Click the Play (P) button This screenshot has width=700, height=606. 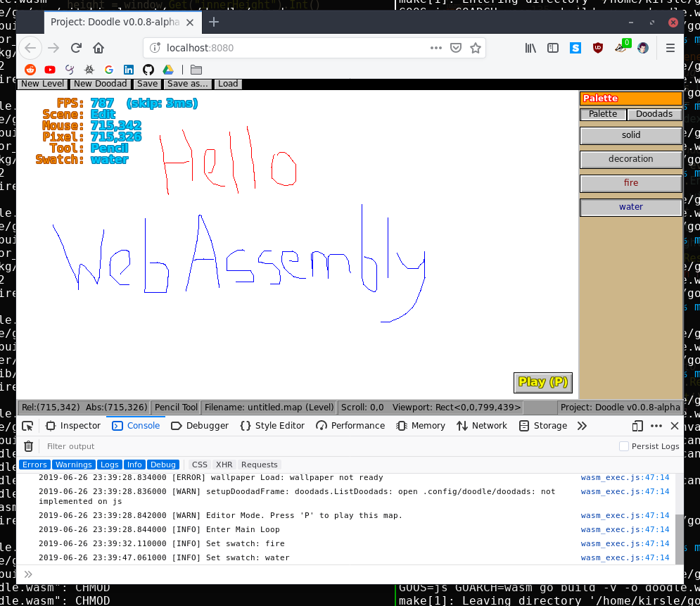(543, 383)
